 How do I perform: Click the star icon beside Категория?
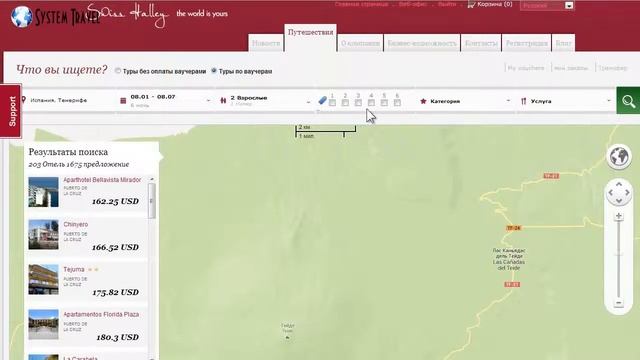(423, 101)
